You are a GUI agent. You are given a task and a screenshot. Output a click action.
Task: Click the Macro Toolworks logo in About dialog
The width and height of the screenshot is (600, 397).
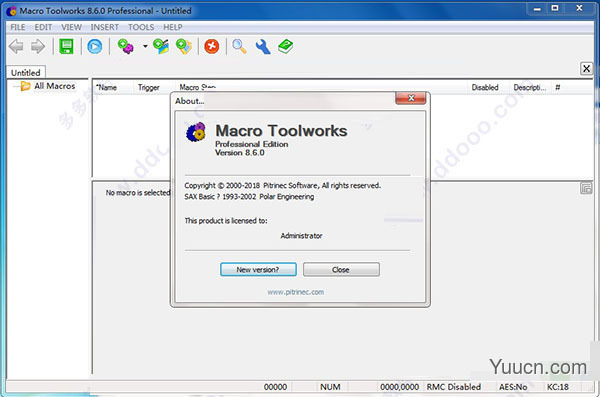(196, 132)
